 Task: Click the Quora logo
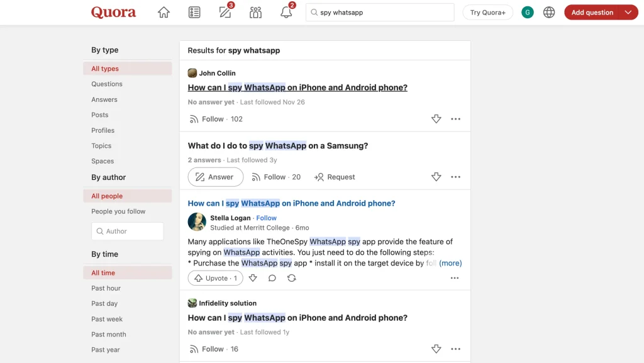(x=113, y=13)
